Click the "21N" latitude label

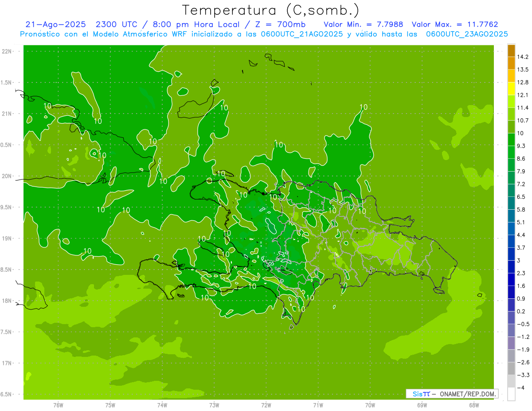[x=8, y=114]
